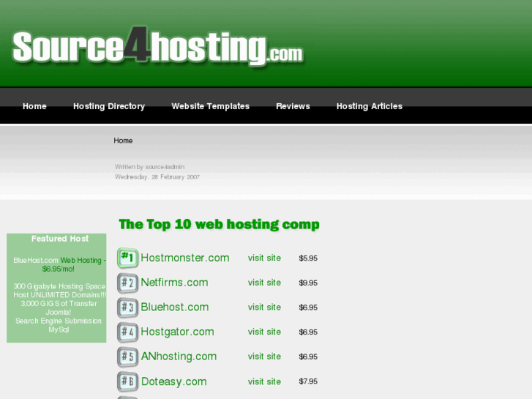
Task: Click visit site for Hostmonster.com
Action: click(x=264, y=258)
